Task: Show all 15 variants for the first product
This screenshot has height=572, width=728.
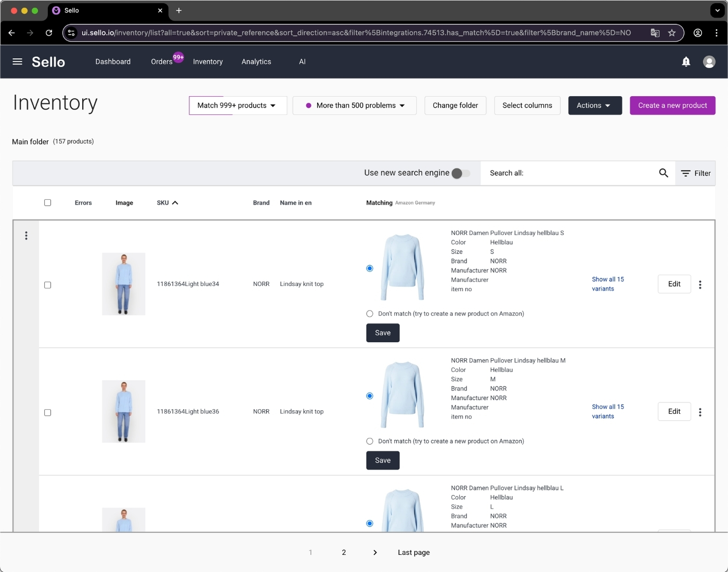Action: tap(608, 283)
